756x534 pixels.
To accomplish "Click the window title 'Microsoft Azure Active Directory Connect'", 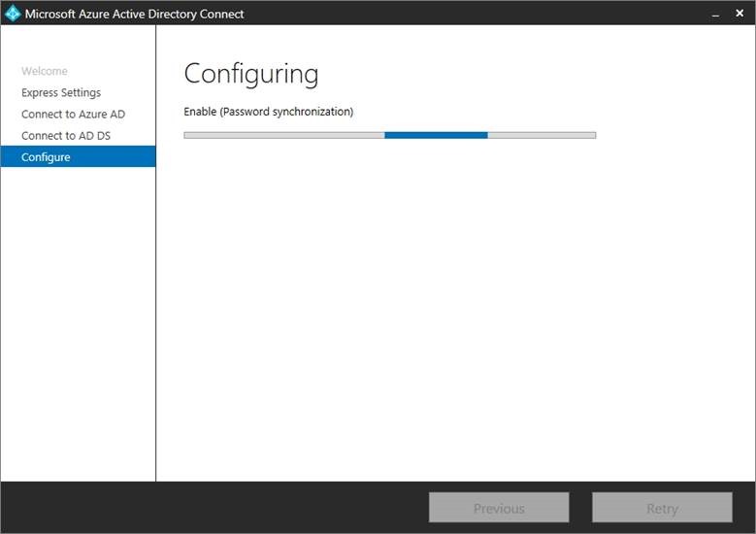I will 135,14.
